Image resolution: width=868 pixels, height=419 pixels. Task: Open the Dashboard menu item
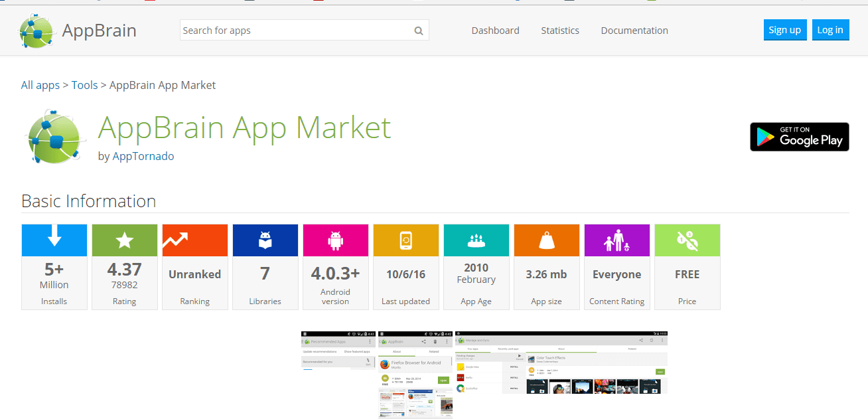click(496, 31)
